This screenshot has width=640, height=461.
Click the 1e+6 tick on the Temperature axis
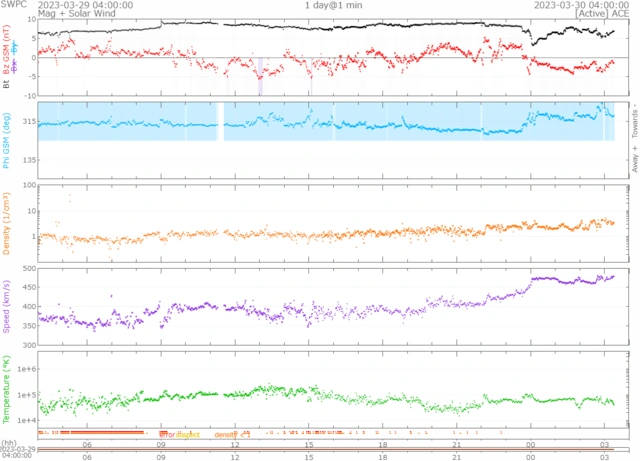(27, 369)
